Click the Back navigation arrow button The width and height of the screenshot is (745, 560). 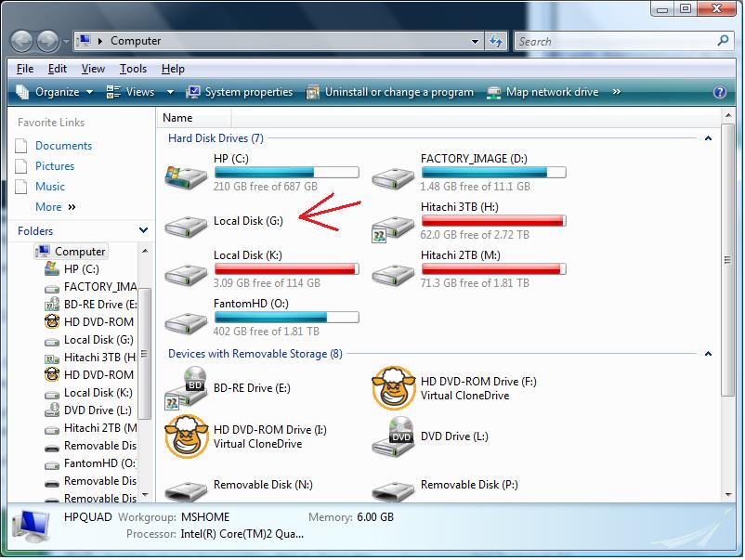coord(22,41)
